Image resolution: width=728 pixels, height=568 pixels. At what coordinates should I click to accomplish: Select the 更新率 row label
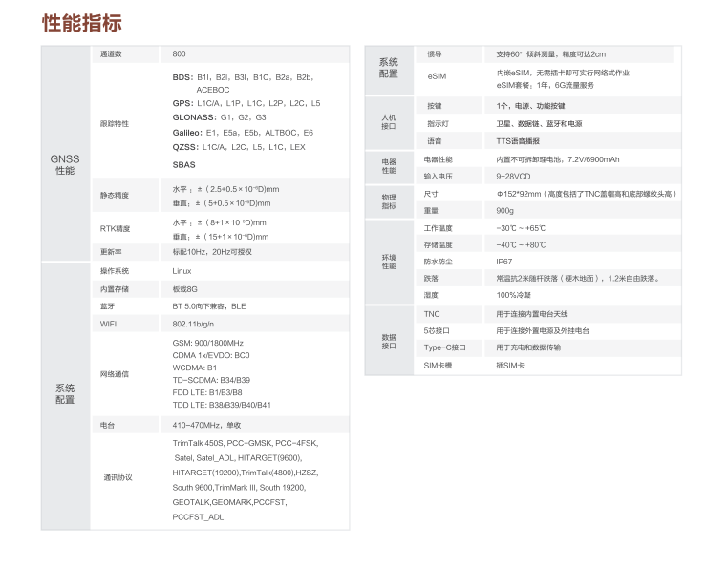[111, 252]
